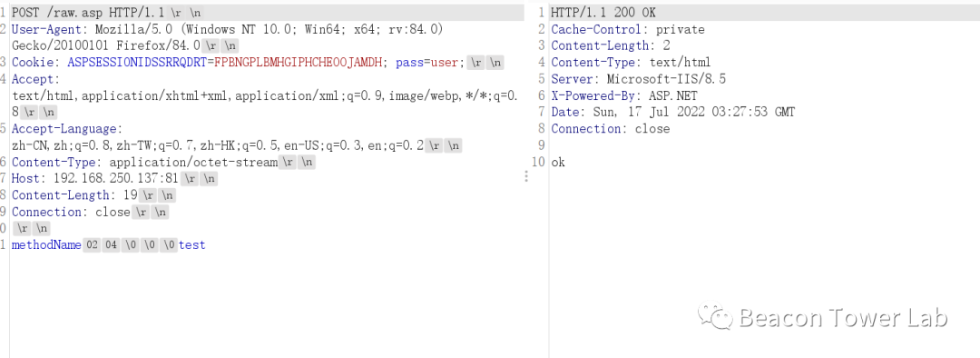Click the response 'Connection: close' header

pos(610,128)
